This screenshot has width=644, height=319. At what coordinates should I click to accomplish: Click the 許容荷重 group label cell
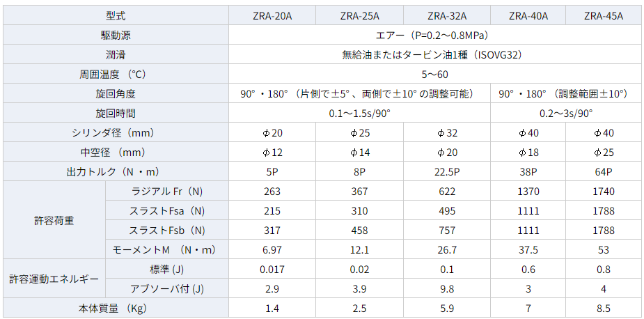tap(54, 220)
